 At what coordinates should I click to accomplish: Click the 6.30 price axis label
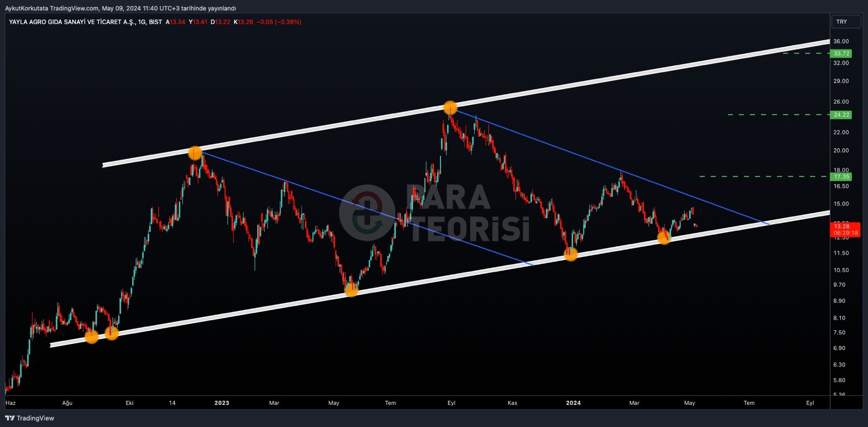click(x=839, y=365)
